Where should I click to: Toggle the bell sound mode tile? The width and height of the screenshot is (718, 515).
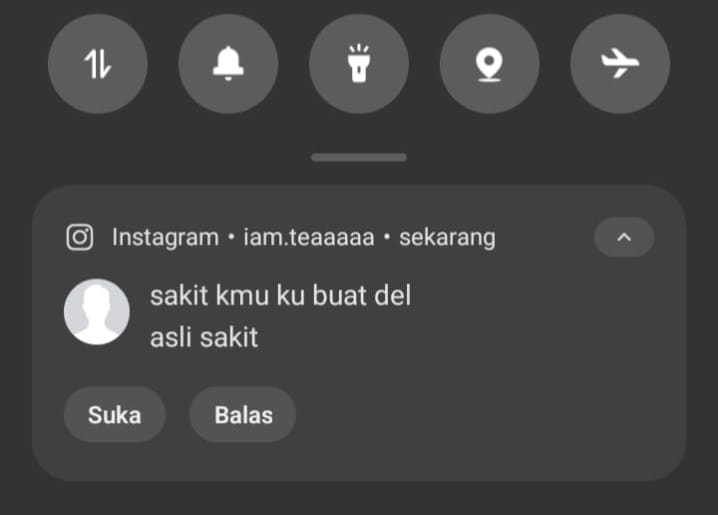[228, 64]
